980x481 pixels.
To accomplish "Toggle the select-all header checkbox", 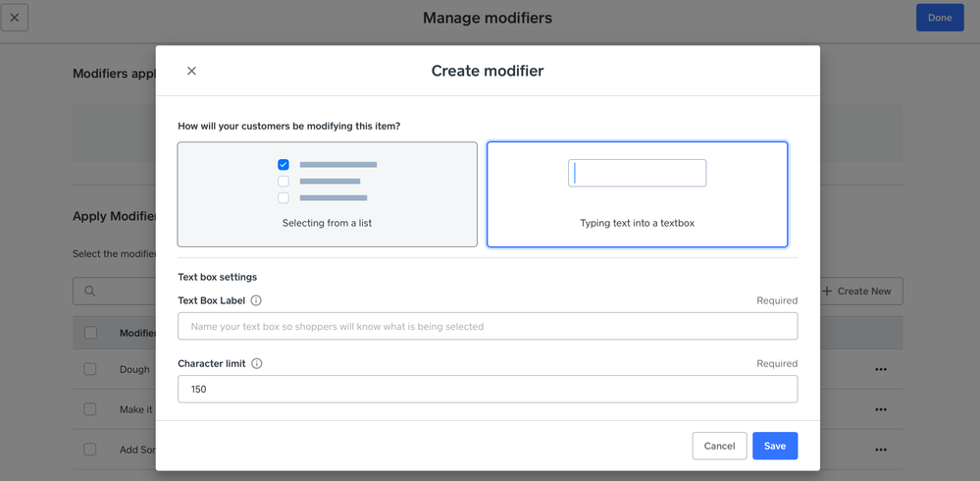I will (x=90, y=333).
